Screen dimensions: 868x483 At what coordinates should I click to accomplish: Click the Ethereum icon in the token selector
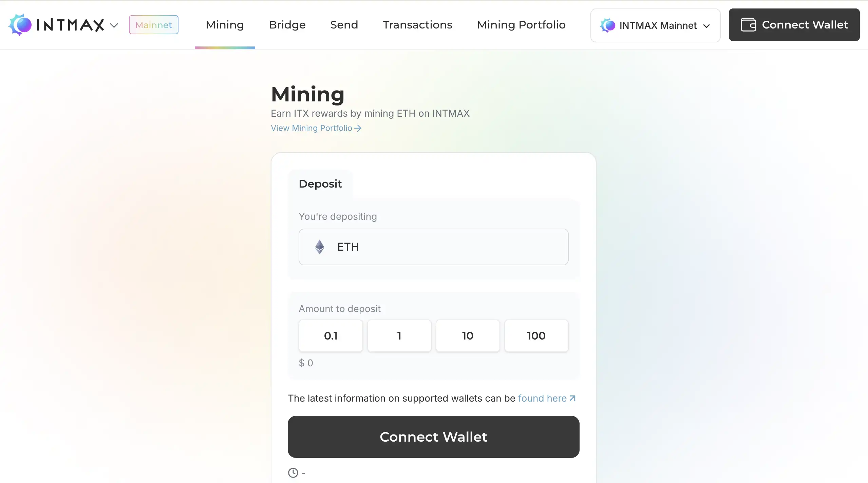pyautogui.click(x=319, y=247)
